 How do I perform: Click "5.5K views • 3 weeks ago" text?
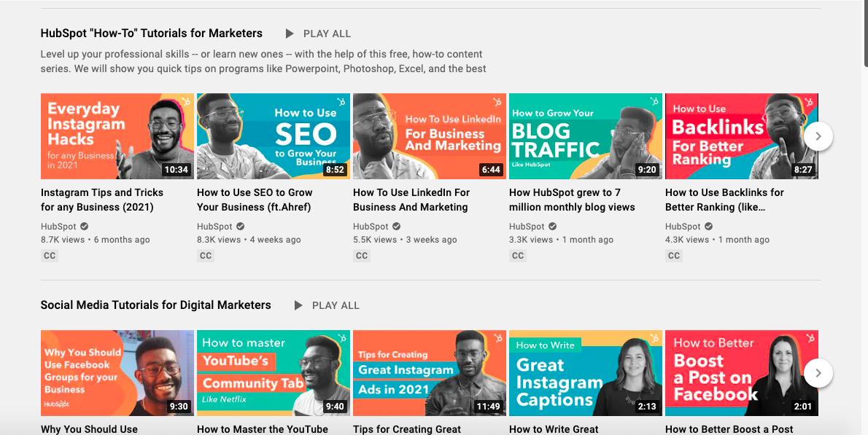tap(406, 240)
